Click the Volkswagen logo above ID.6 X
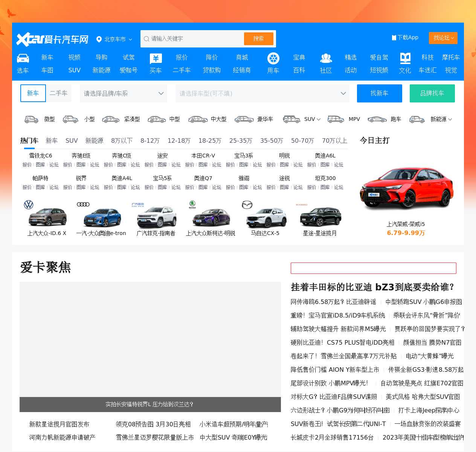 pos(29,205)
